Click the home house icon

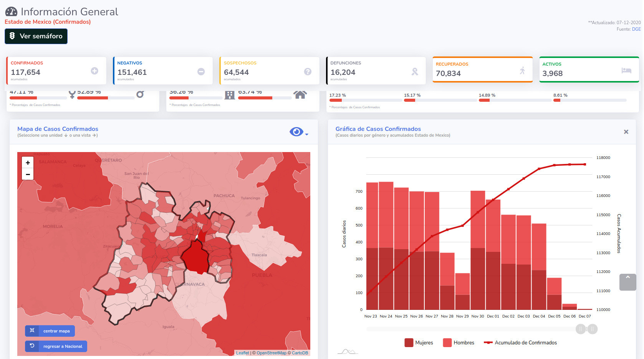(x=300, y=94)
